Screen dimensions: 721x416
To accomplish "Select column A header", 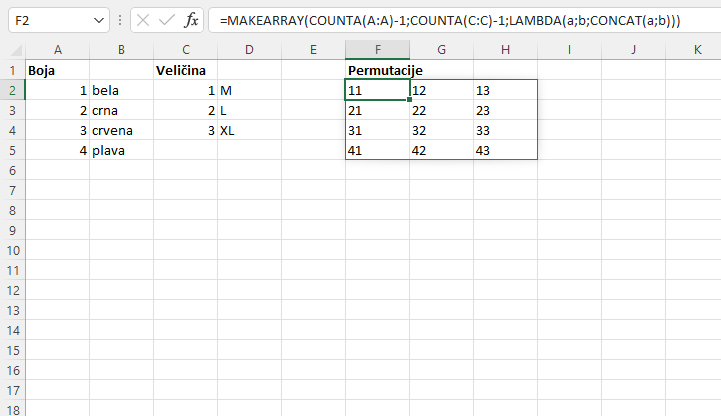I will click(57, 50).
